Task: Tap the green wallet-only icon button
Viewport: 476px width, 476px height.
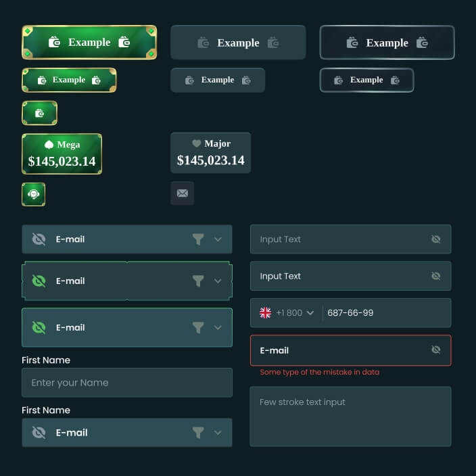Action: (x=39, y=113)
